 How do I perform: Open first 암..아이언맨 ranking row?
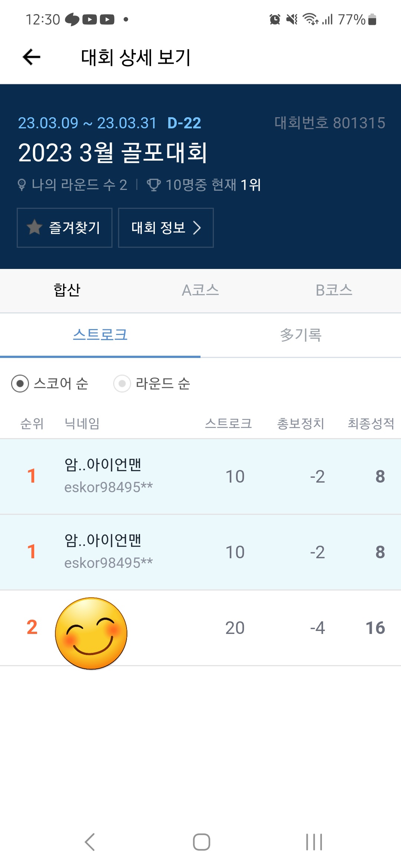[200, 476]
